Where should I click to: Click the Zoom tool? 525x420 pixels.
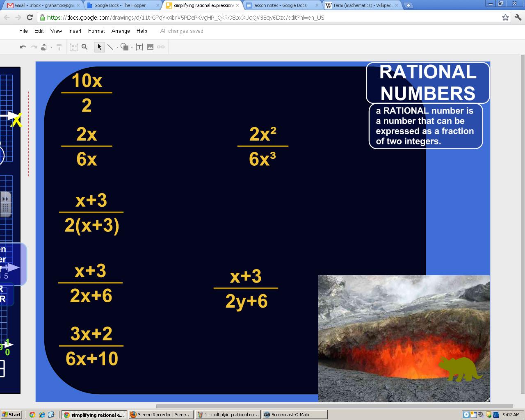click(x=84, y=47)
